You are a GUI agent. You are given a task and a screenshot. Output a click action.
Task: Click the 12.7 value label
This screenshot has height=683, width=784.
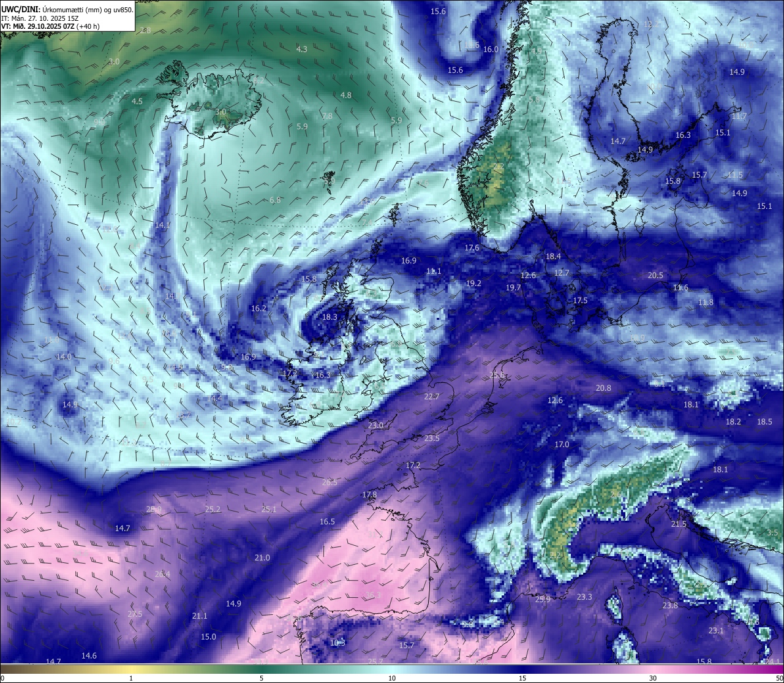coord(562,273)
